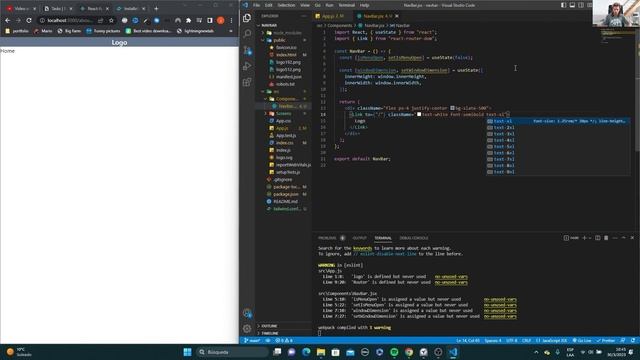Click the text-white color swatch in code
This screenshot has width=640, height=360.
419,115
